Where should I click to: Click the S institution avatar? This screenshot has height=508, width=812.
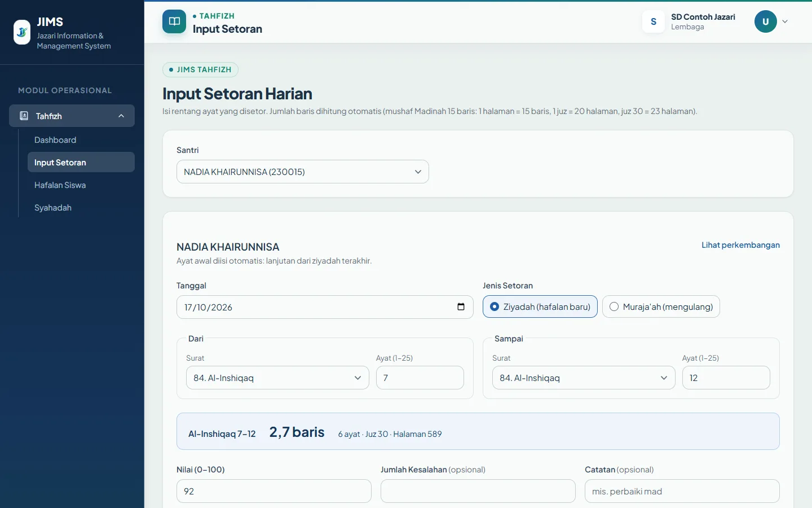pyautogui.click(x=654, y=21)
